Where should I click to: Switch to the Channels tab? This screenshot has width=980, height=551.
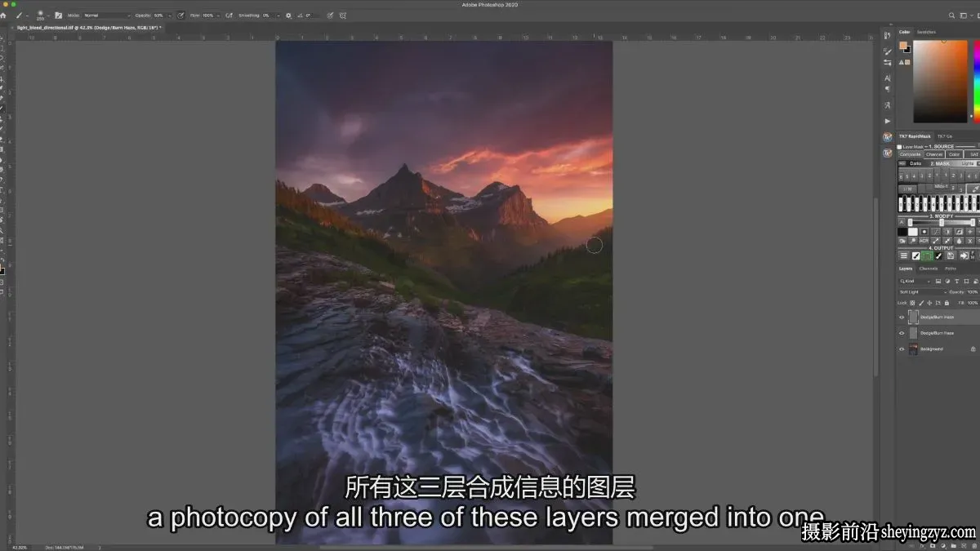929,269
